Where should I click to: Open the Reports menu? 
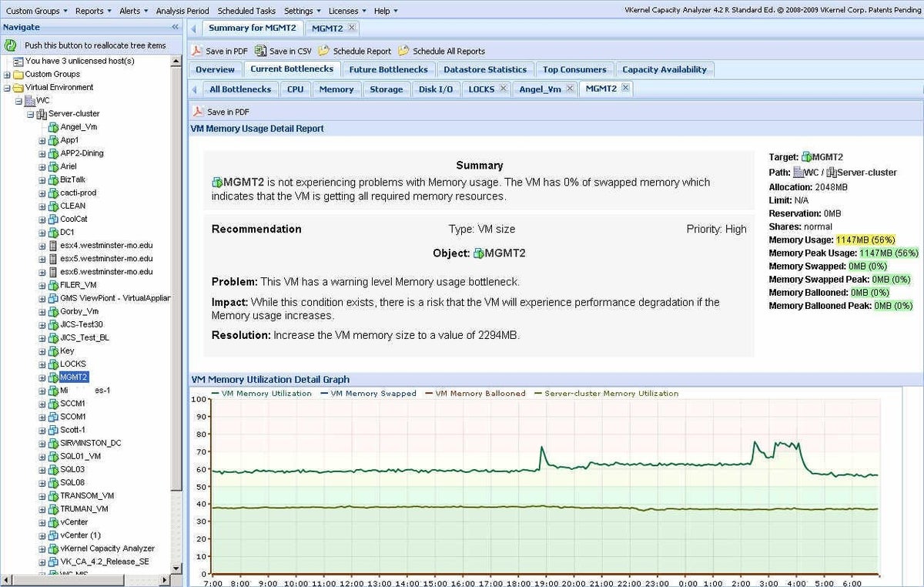(x=92, y=11)
